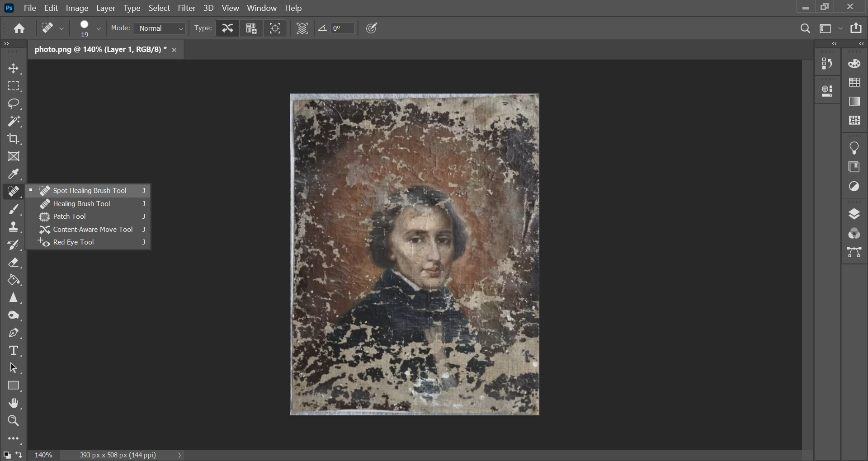868x461 pixels.
Task: Click the brush angle input field
Action: pyautogui.click(x=342, y=28)
